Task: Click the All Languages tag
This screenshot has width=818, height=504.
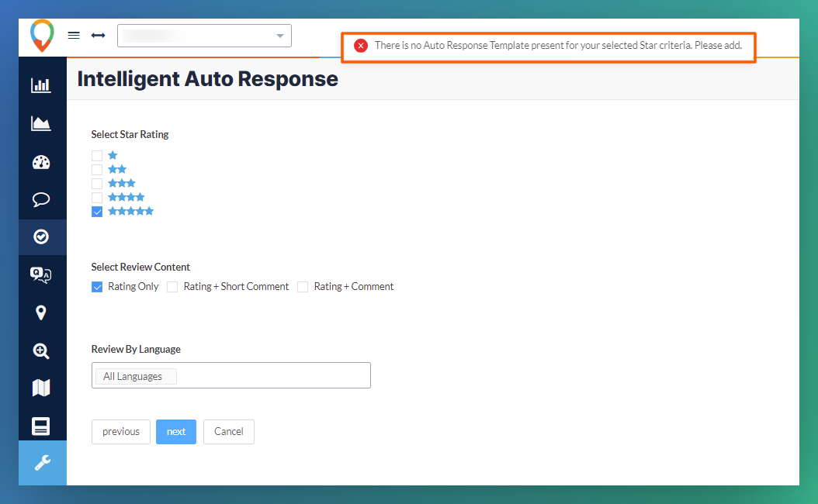Action: (x=136, y=376)
